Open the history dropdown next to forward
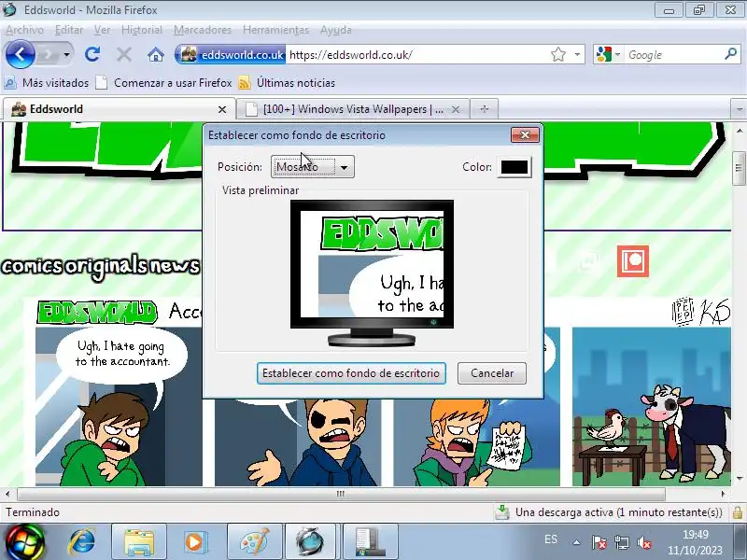Image resolution: width=747 pixels, height=560 pixels. [x=66, y=55]
